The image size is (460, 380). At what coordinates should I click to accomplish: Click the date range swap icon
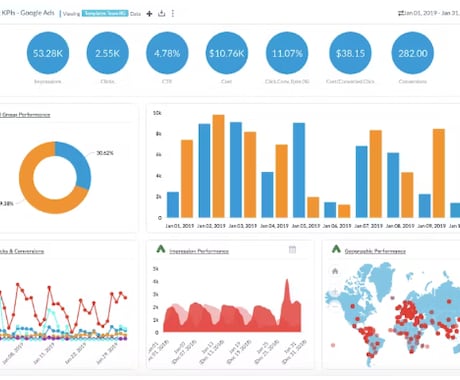point(401,13)
